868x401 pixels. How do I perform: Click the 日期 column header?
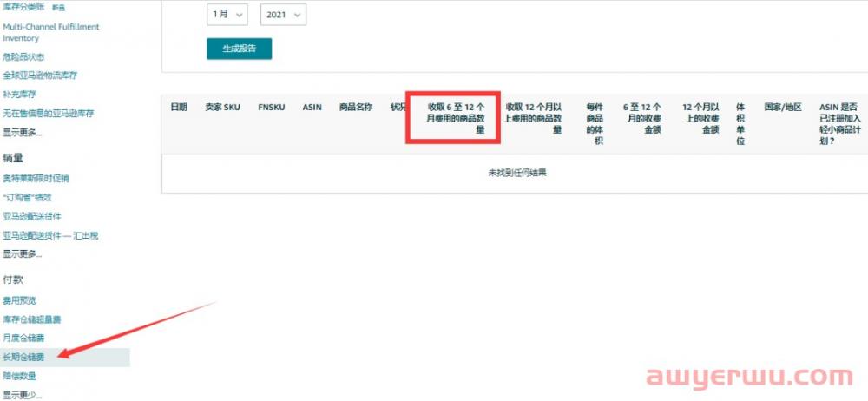click(178, 108)
